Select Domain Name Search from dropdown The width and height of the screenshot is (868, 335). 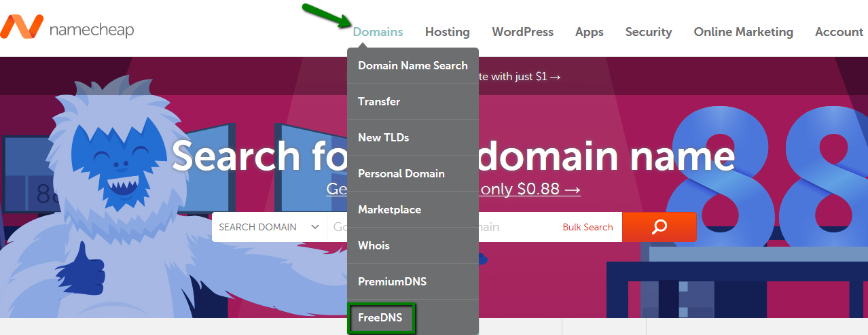(x=413, y=65)
